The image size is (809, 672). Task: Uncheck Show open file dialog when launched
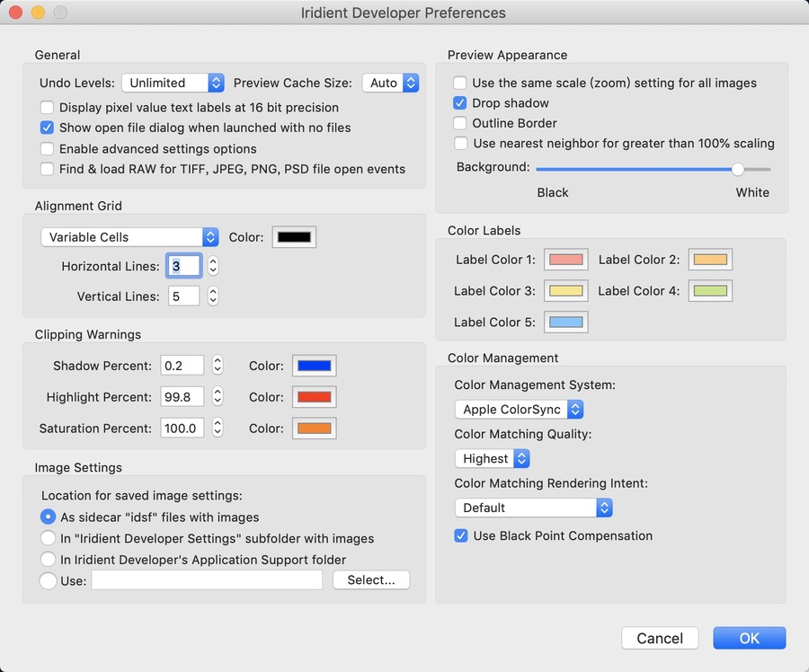(x=47, y=128)
